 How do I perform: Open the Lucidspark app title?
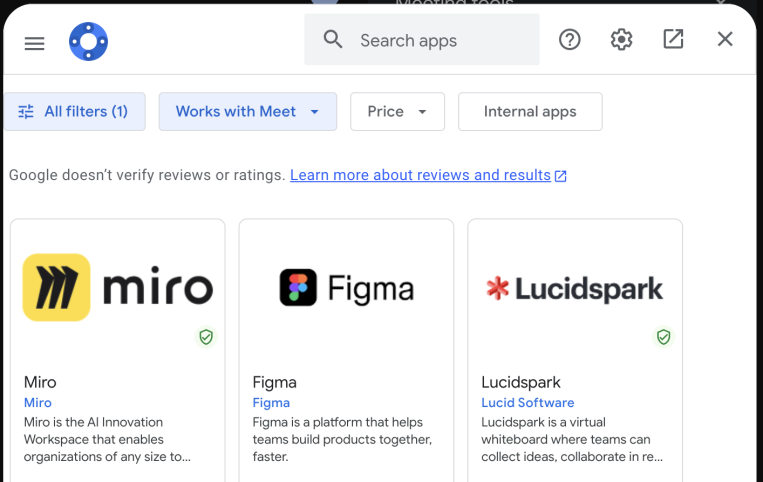tap(521, 383)
